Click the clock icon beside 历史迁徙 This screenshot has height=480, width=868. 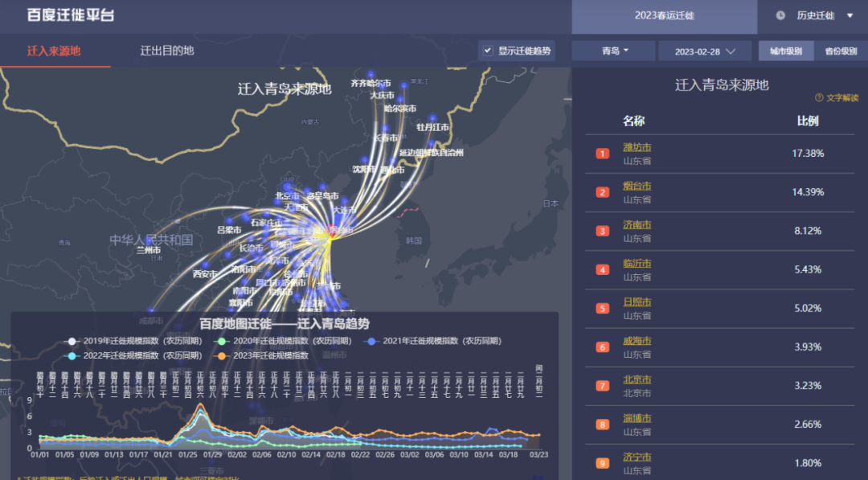point(780,15)
